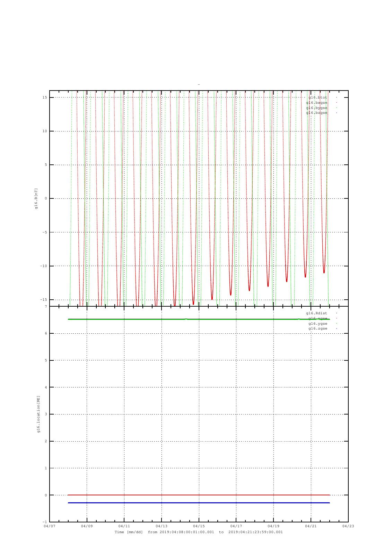Click the 04/07 x-axis tick label

tap(49, 526)
